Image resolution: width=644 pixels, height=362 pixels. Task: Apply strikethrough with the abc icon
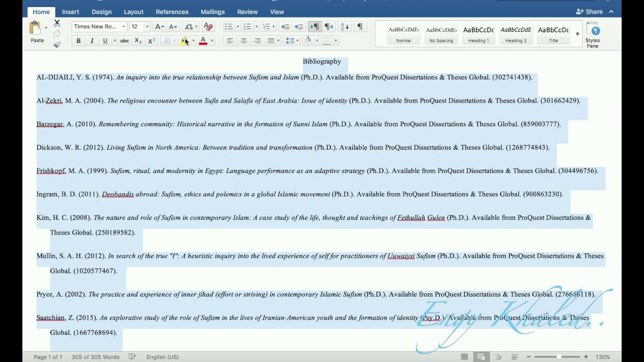point(124,41)
